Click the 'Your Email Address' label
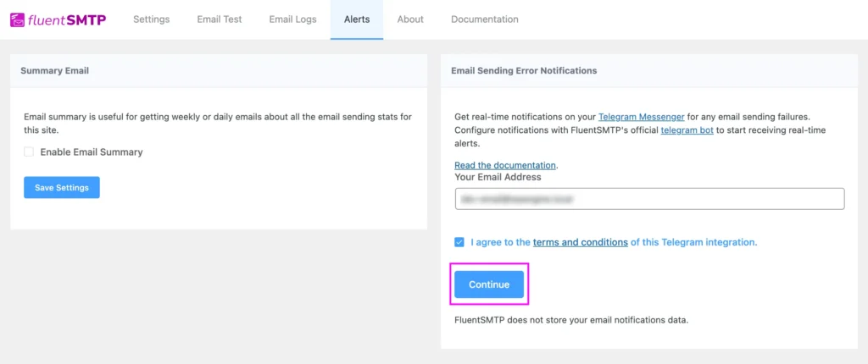 (x=498, y=177)
